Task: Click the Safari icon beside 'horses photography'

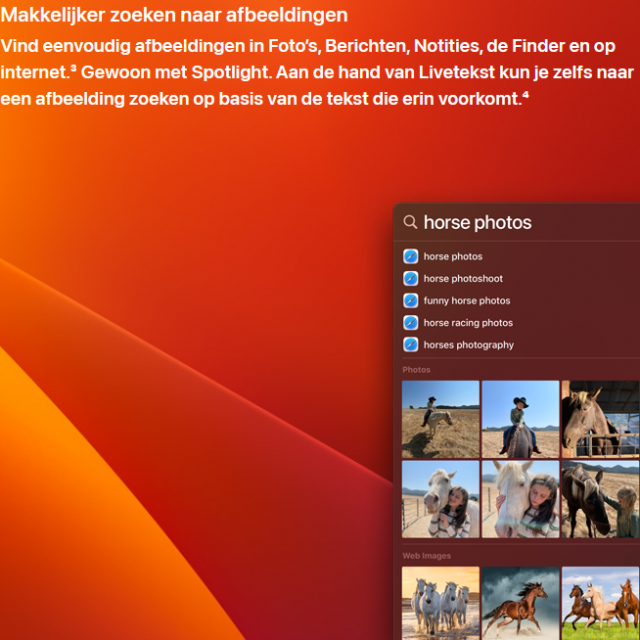Action: [x=411, y=344]
